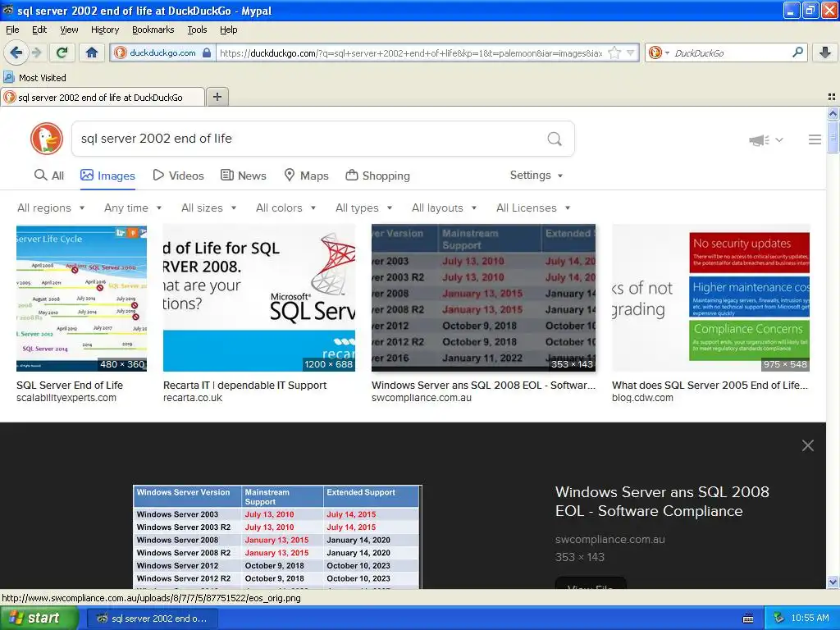Image resolution: width=840 pixels, height=630 pixels.
Task: Click the tab groups icon at tab bar end
Action: tap(832, 97)
